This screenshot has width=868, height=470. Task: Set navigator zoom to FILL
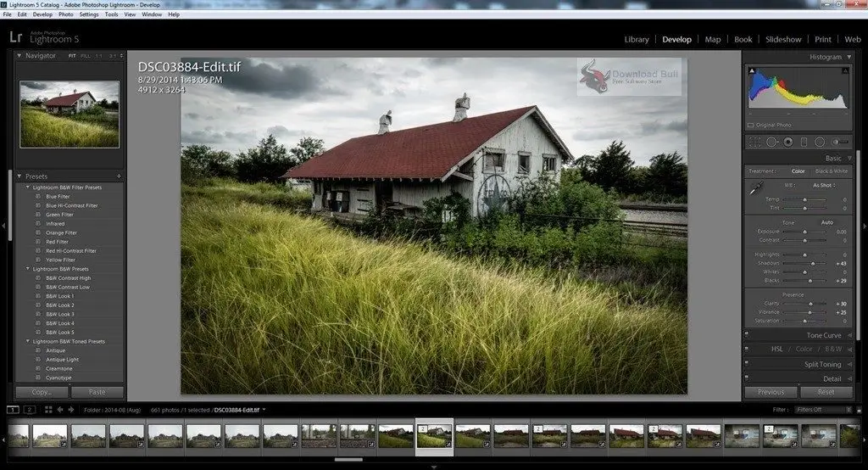pyautogui.click(x=86, y=56)
